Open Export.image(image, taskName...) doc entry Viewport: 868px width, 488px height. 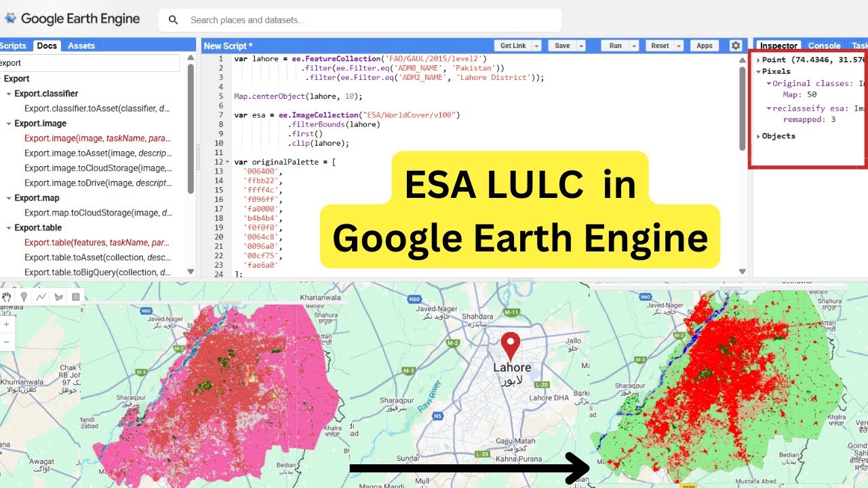tap(97, 138)
